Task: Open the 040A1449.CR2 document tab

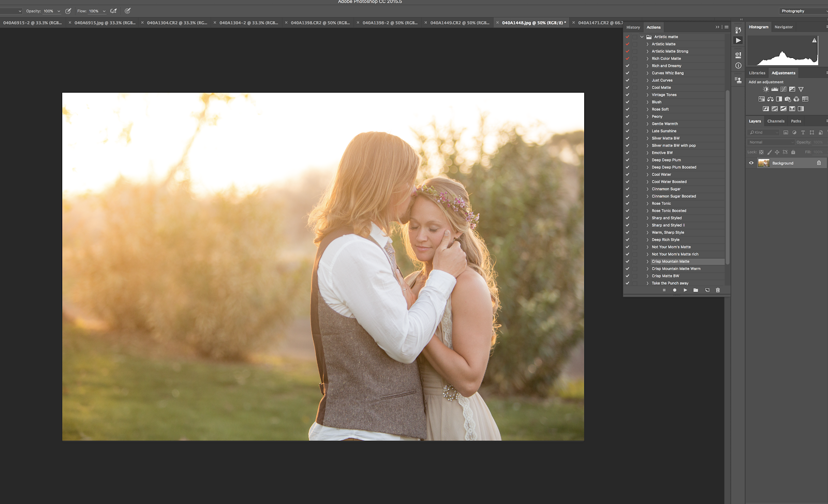Action: 460,23
